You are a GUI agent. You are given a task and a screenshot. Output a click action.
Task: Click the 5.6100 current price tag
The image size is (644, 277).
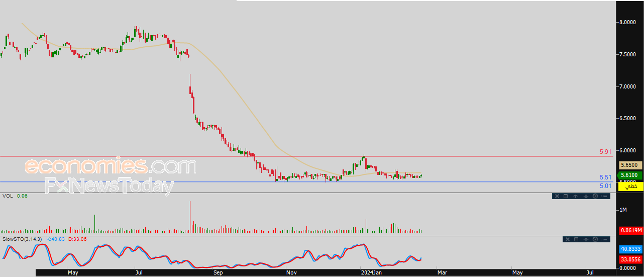tap(629, 175)
